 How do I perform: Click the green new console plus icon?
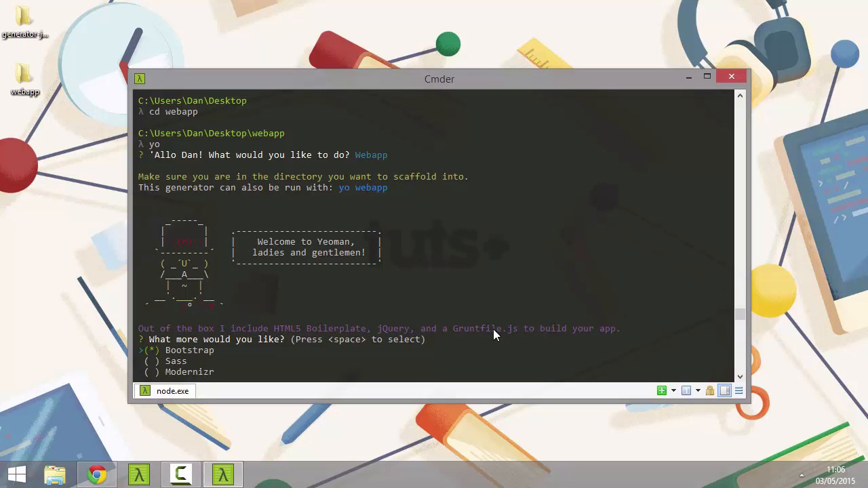click(x=662, y=390)
